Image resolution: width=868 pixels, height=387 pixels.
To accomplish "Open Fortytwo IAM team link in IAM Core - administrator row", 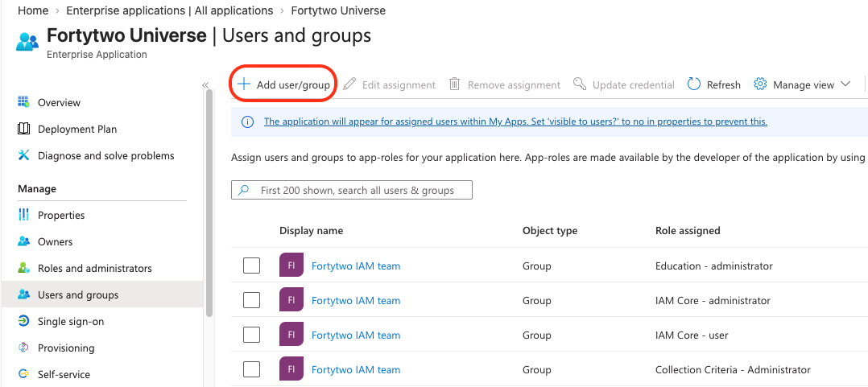I will 356,301.
